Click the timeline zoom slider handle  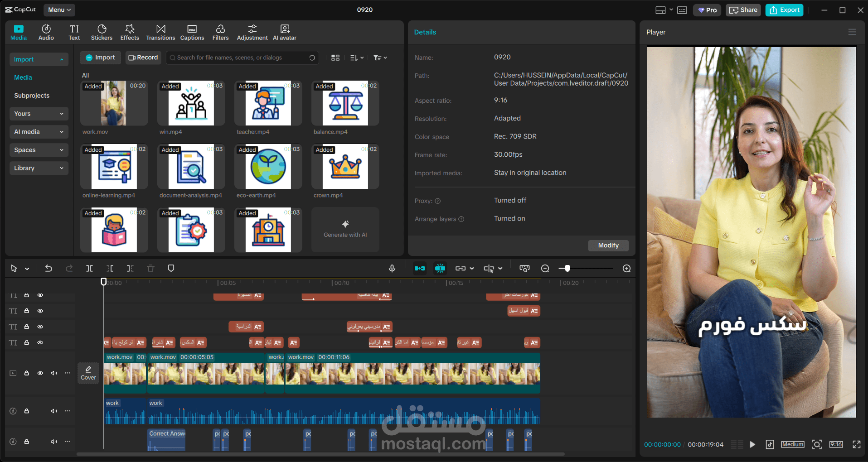(x=567, y=269)
